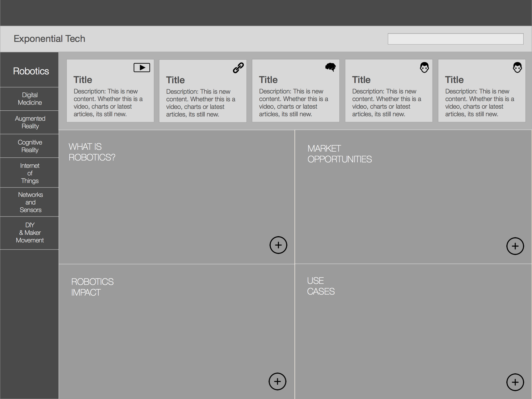Image resolution: width=532 pixels, height=399 pixels.
Task: Expand the WHAT IS ROBOTICS? panel with plus
Action: [278, 245]
